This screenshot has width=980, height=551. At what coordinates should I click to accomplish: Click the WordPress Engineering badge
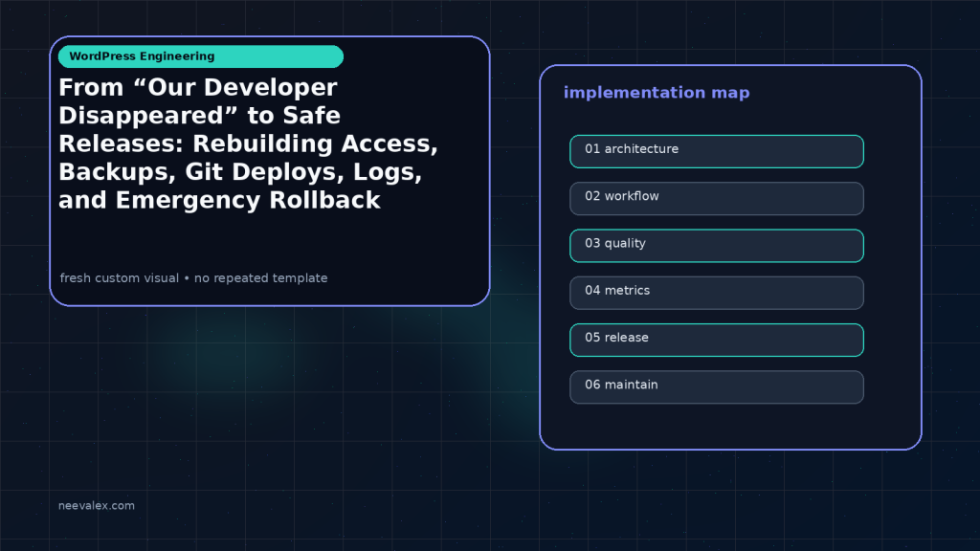click(201, 56)
